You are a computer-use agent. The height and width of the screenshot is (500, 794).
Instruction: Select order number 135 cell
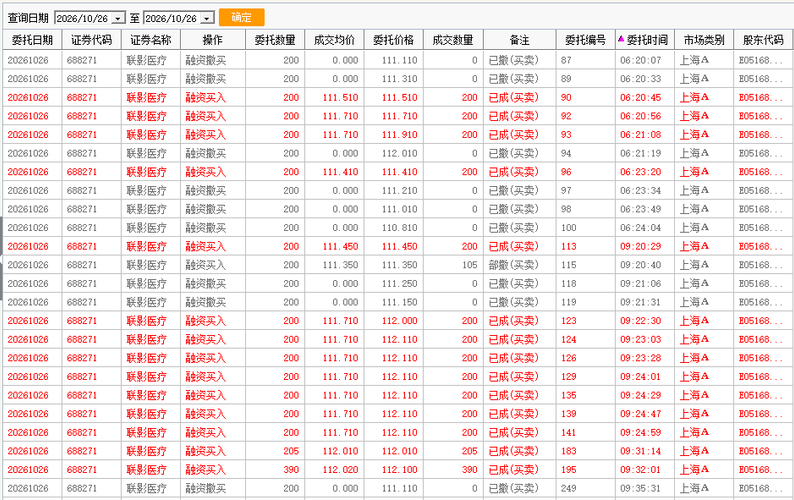coord(586,396)
